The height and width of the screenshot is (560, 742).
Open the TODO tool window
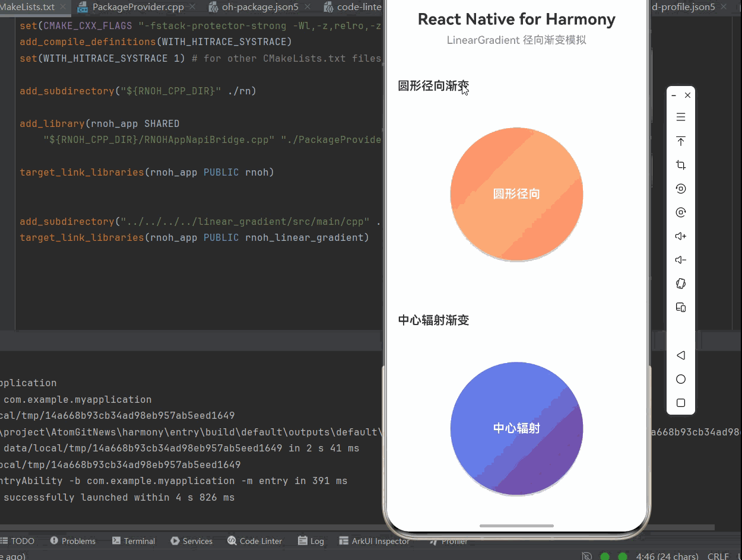17,541
